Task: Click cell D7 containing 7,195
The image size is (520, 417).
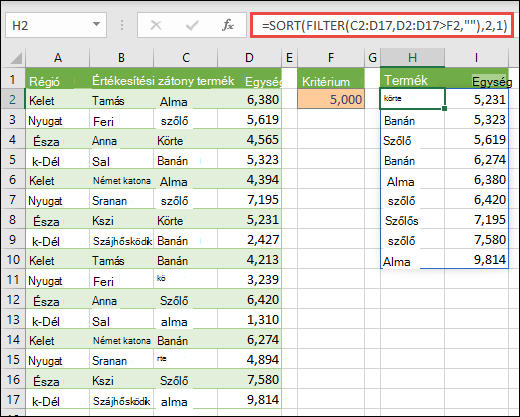Action: (x=249, y=199)
